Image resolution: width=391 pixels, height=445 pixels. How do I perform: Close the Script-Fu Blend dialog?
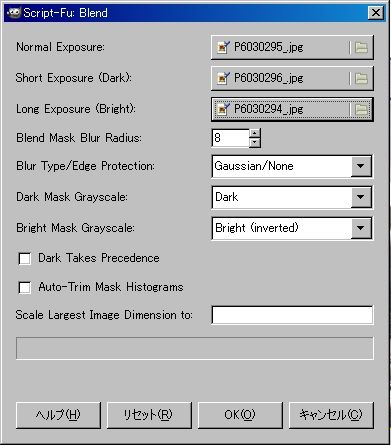376,13
